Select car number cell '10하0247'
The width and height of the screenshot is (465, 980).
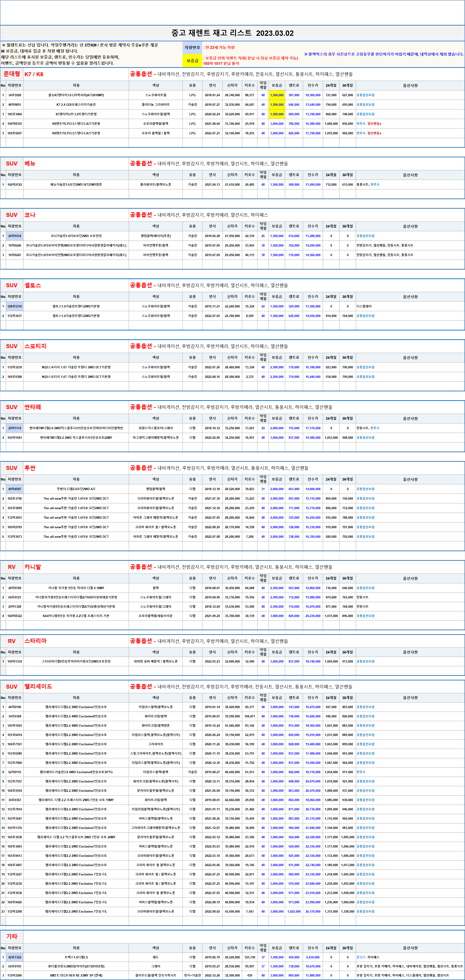click(15, 255)
